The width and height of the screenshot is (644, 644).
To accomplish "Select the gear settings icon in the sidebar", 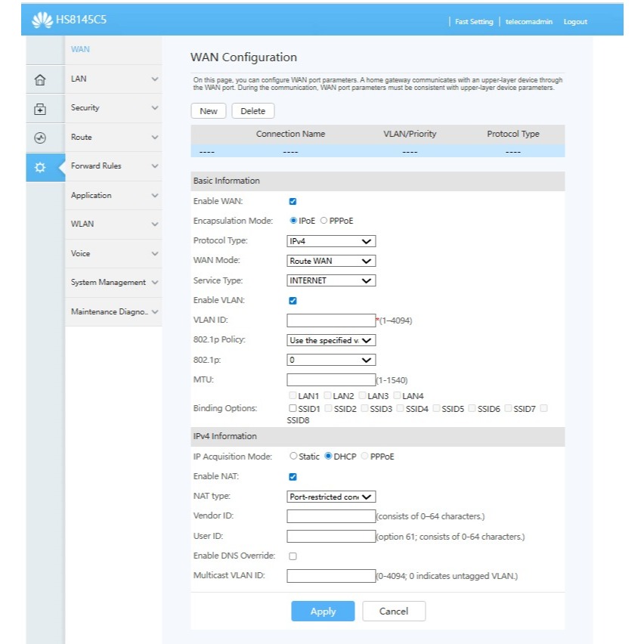I will point(41,167).
